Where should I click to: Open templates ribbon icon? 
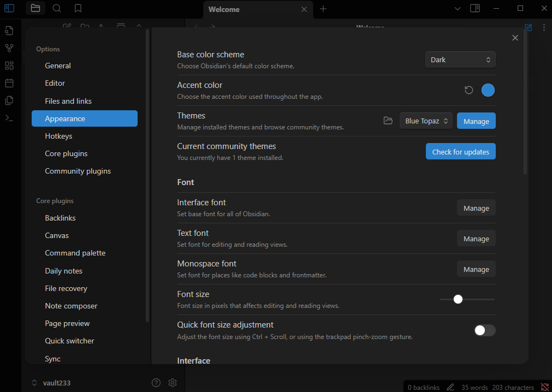point(9,100)
